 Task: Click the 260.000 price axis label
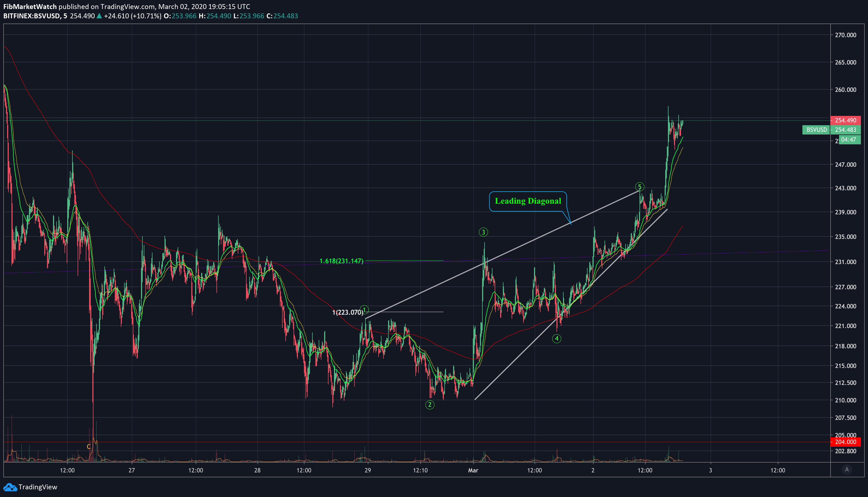tap(846, 90)
